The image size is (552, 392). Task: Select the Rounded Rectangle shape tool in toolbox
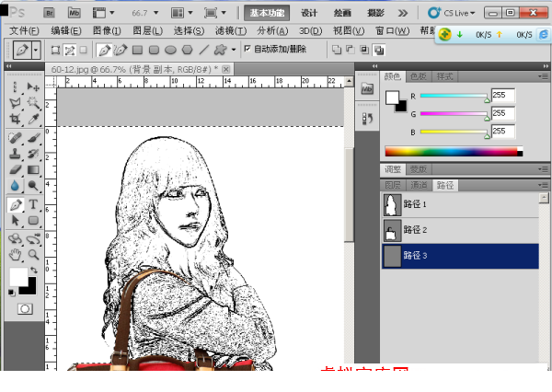click(33, 221)
